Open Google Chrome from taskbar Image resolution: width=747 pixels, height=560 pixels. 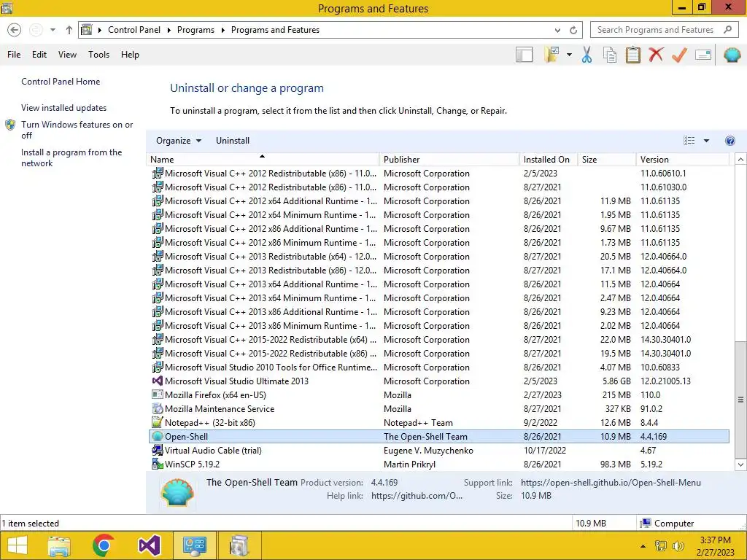click(104, 545)
